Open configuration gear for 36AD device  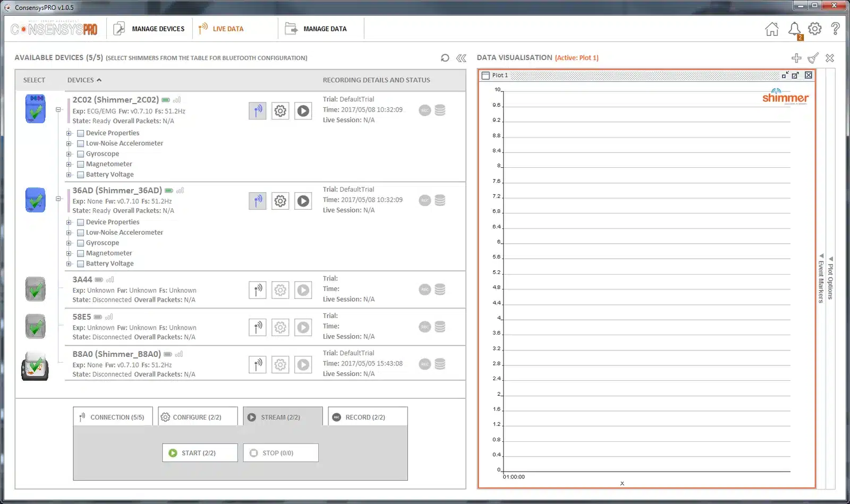[280, 201]
